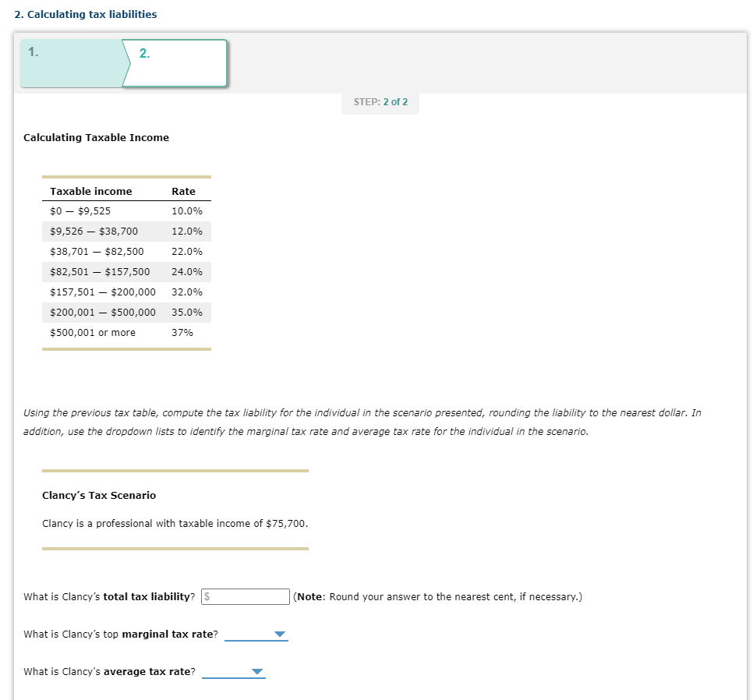Click the 22.0% rate cell
Image resolution: width=753 pixels, height=700 pixels.
pos(187,252)
